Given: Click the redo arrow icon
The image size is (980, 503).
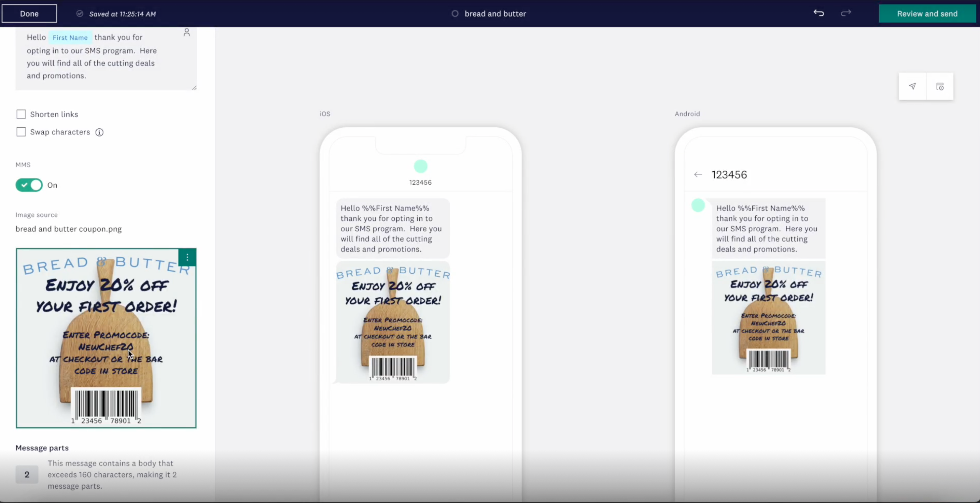Looking at the screenshot, I should click(x=846, y=13).
